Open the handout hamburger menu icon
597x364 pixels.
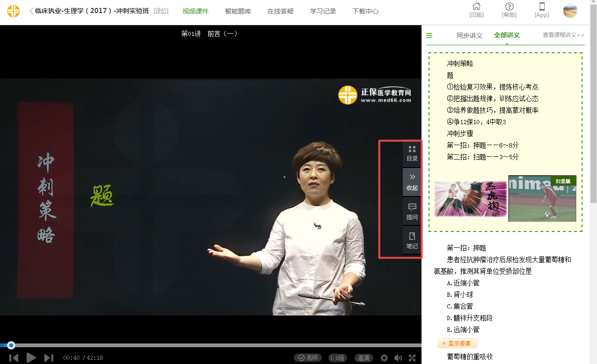click(429, 35)
